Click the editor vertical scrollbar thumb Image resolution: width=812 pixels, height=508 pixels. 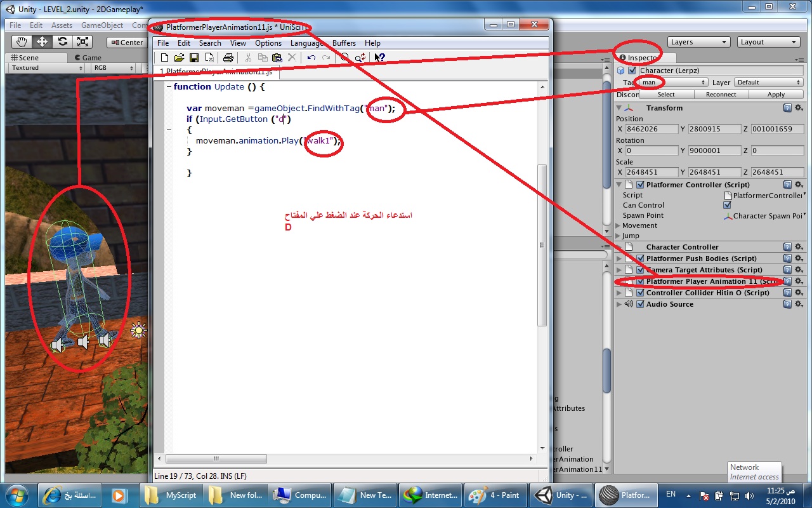pos(542,245)
